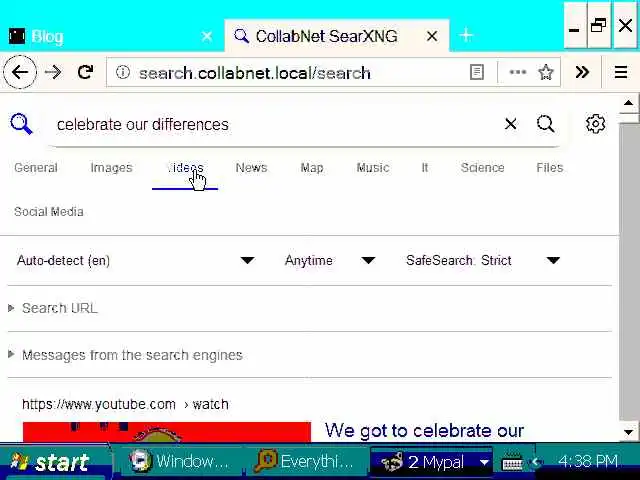Open page actions three-dot menu

tap(518, 72)
